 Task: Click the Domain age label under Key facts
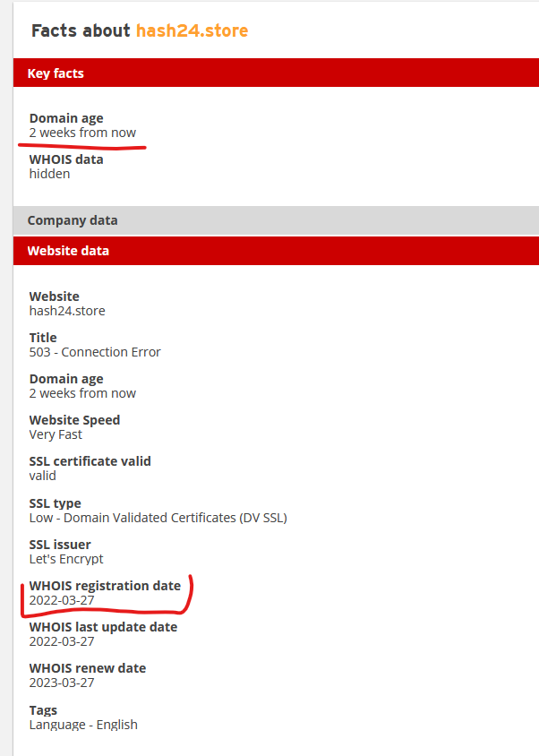[x=66, y=118]
